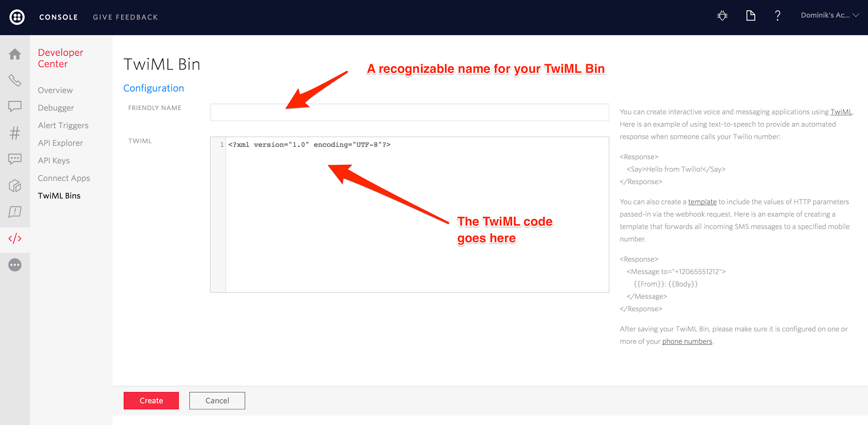The width and height of the screenshot is (868, 425).
Task: Open GIVE FEEDBACK in the top bar
Action: (125, 17)
